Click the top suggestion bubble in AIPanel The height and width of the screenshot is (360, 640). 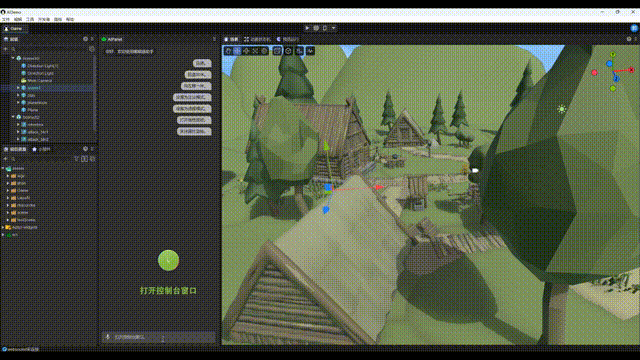point(202,63)
